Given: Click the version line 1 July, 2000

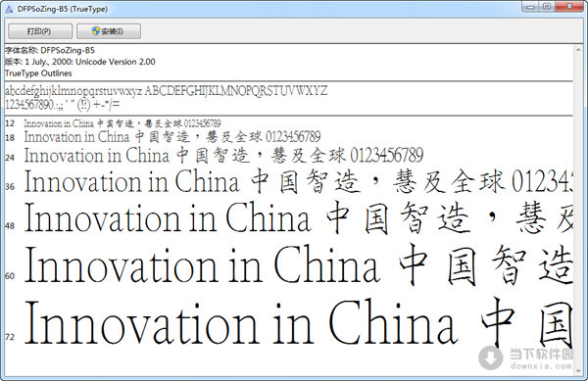Looking at the screenshot, I should coord(80,62).
